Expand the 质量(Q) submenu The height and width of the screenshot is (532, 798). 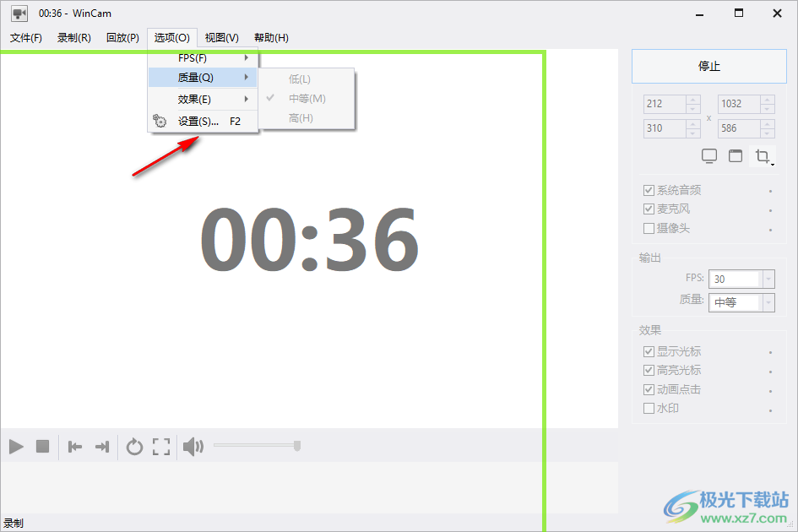(203, 78)
